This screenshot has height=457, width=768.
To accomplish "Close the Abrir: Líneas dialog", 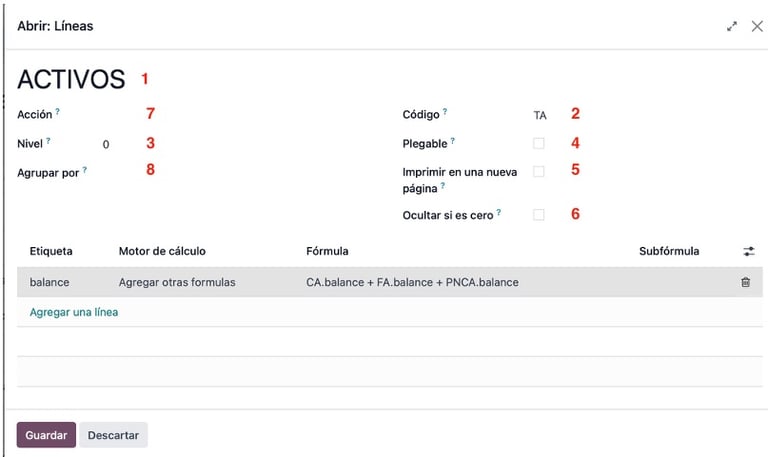I will (757, 26).
